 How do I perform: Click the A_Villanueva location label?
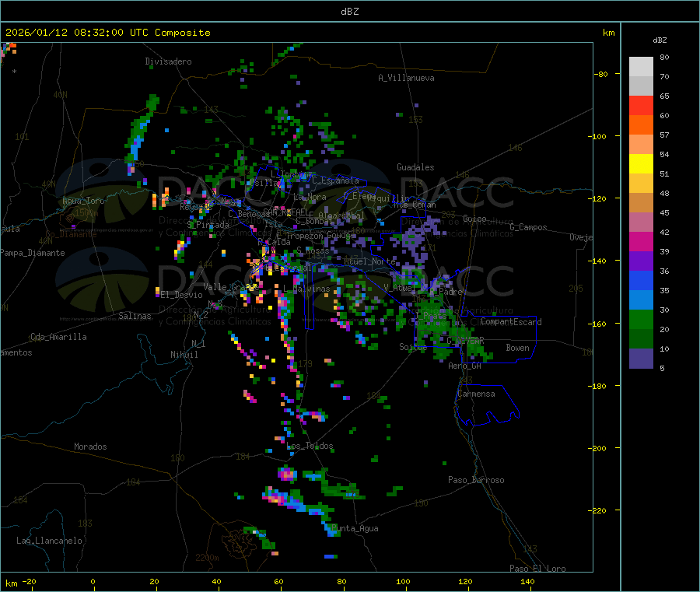(x=406, y=78)
